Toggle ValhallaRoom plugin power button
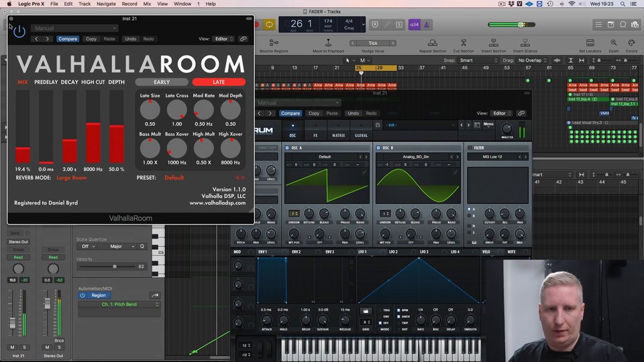The height and width of the screenshot is (362, 644). click(19, 32)
